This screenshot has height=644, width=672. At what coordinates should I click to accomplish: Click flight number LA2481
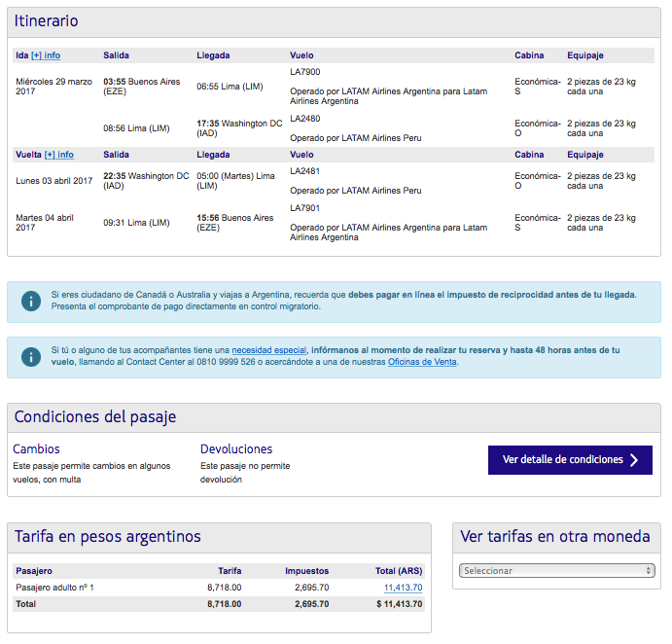click(304, 171)
